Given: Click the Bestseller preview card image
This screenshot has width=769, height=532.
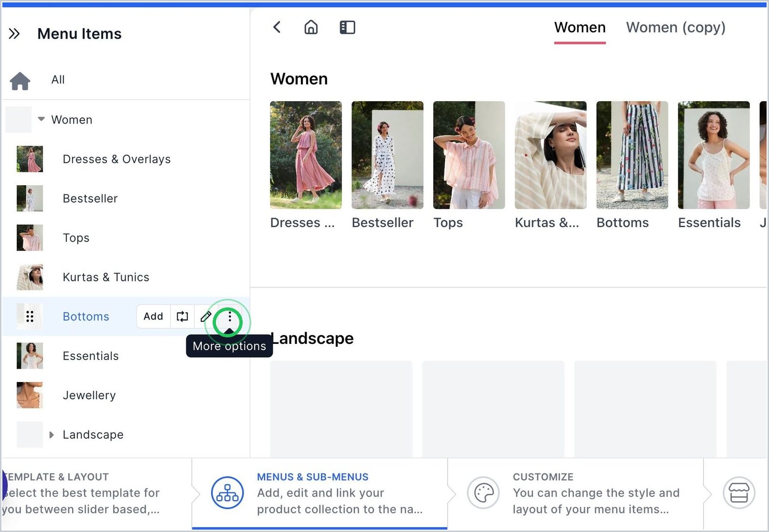Looking at the screenshot, I should [x=387, y=155].
